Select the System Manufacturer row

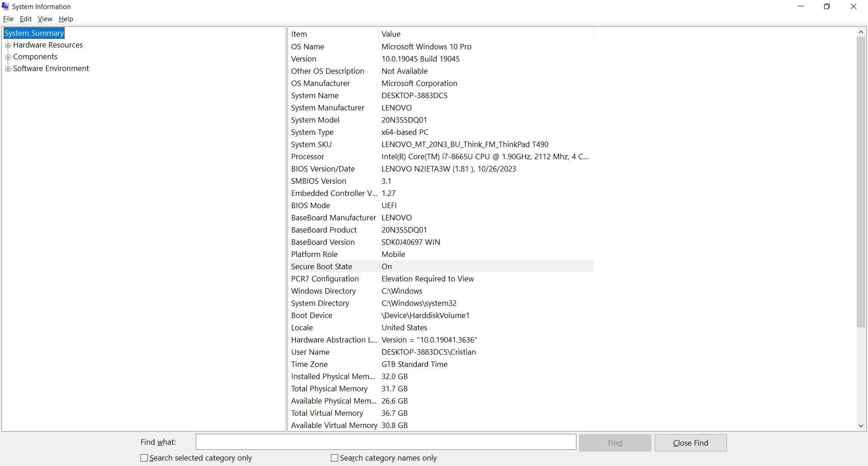(x=441, y=108)
